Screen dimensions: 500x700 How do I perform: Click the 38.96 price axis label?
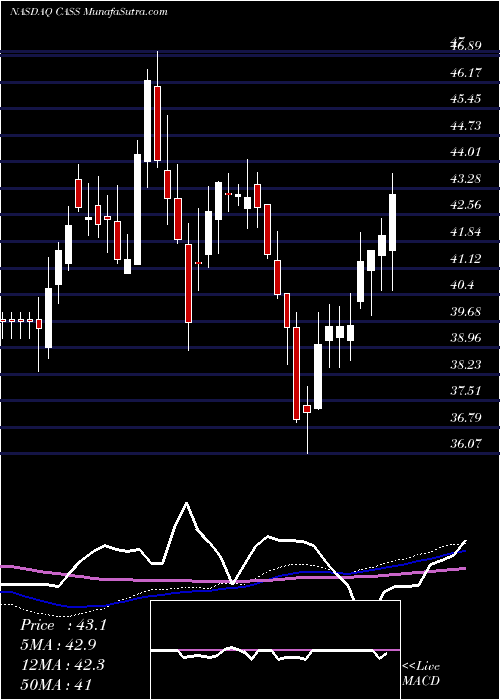(467, 338)
